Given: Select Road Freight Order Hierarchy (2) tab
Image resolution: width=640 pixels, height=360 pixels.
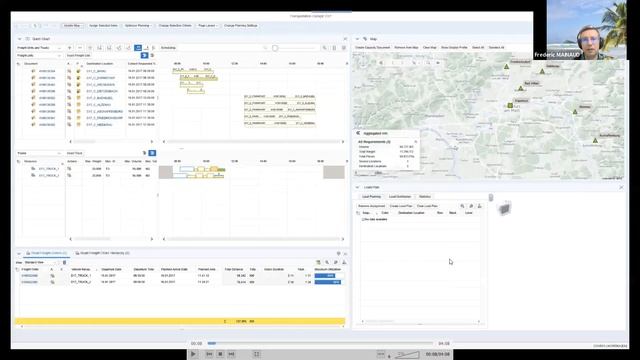Looking at the screenshot, I should pyautogui.click(x=102, y=253).
